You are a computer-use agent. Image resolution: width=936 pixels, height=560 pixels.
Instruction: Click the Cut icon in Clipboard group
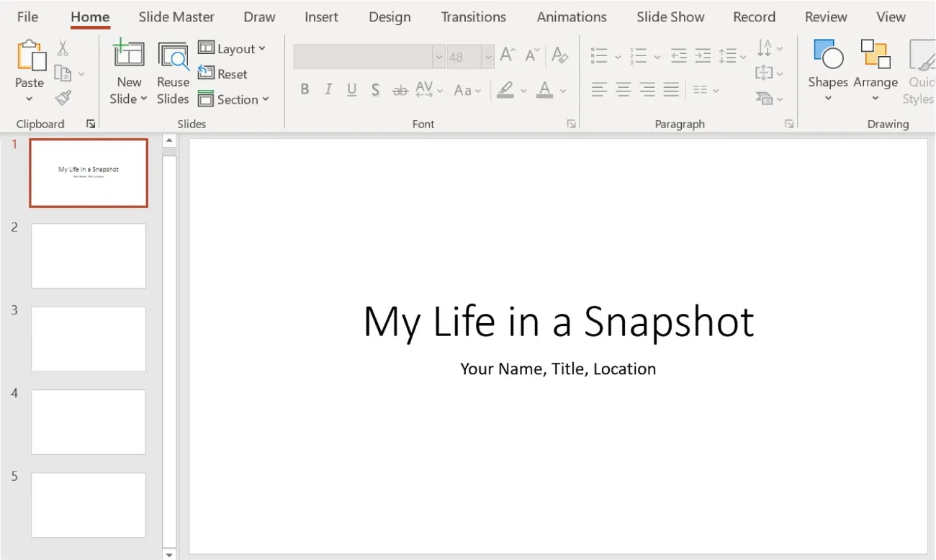[63, 48]
